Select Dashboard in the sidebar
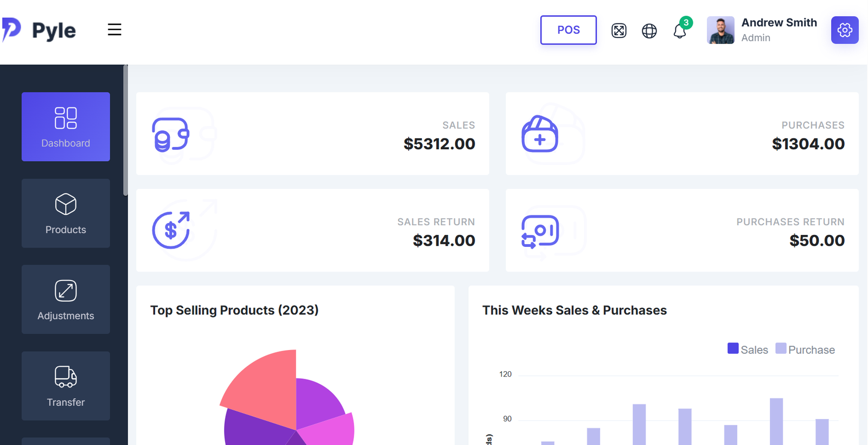Image resolution: width=868 pixels, height=445 pixels. [x=66, y=126]
